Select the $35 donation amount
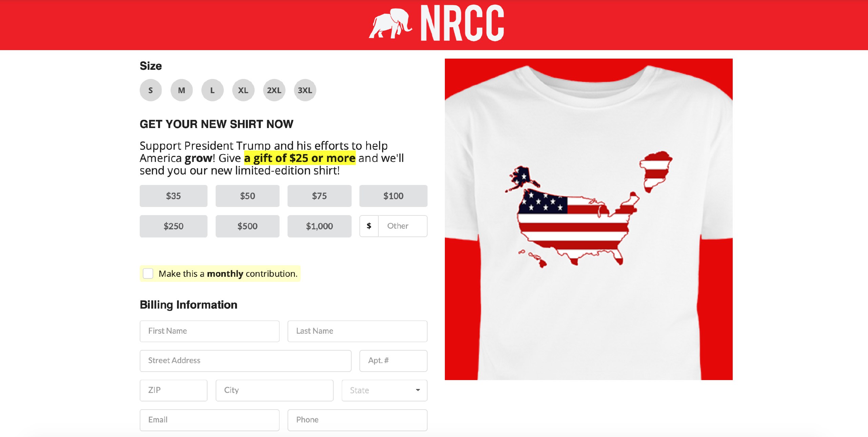Screen dimensions: 868x437 174,196
